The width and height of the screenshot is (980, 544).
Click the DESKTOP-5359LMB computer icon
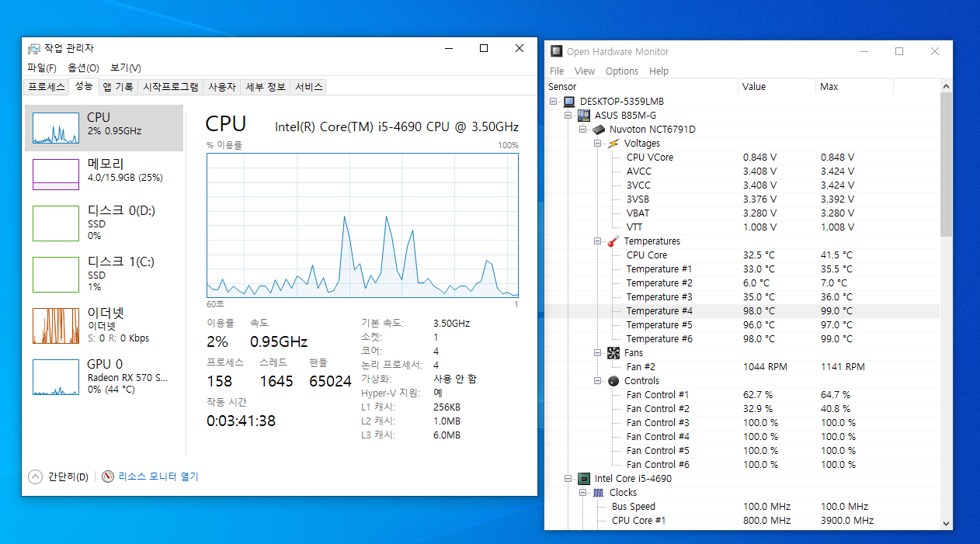pos(569,102)
